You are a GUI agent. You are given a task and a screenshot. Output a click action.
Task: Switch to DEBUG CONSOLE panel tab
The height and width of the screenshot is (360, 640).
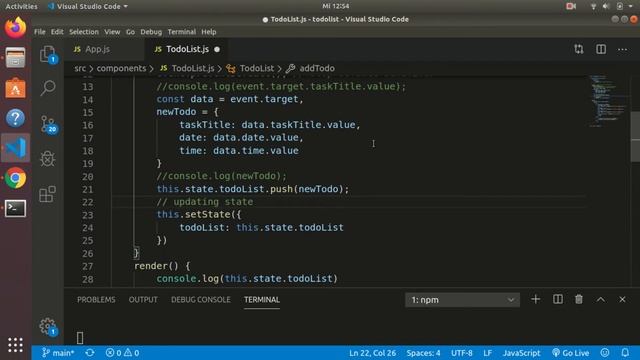(x=200, y=300)
